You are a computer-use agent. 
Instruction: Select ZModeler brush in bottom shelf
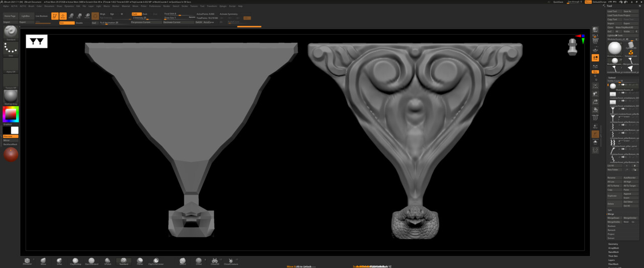pos(27,261)
